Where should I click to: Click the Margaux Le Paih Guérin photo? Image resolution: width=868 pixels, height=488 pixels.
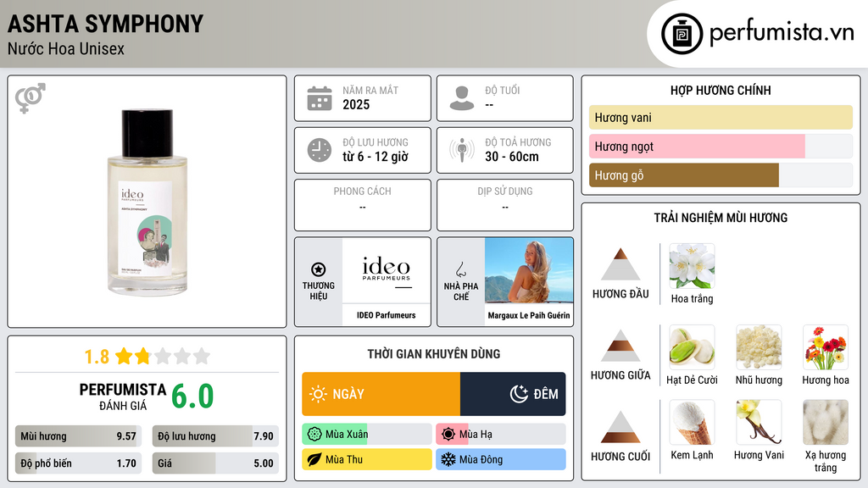529,270
